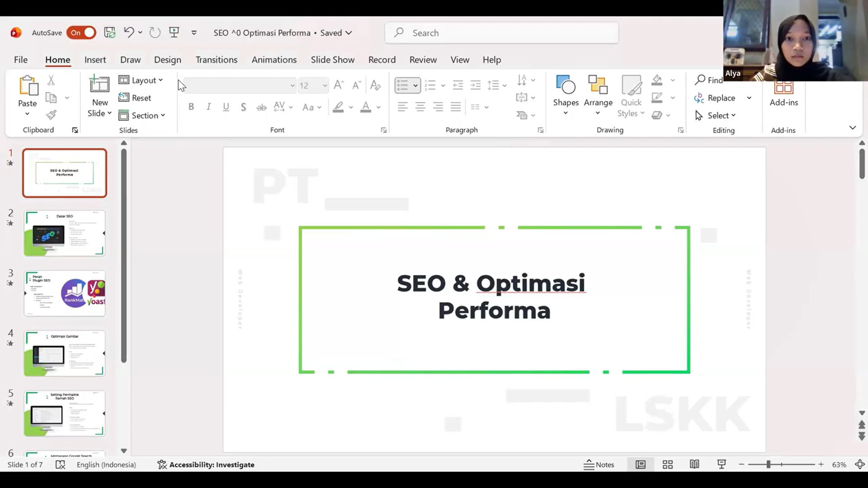Toggle the AutoSave switch off

(x=81, y=33)
